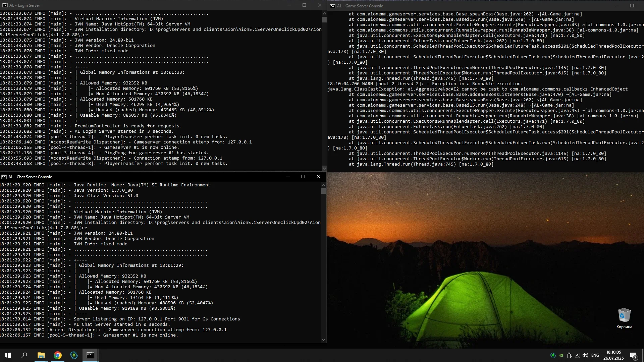644x362 pixels.
Task: Open File Explorer from the taskbar
Action: pos(41,355)
